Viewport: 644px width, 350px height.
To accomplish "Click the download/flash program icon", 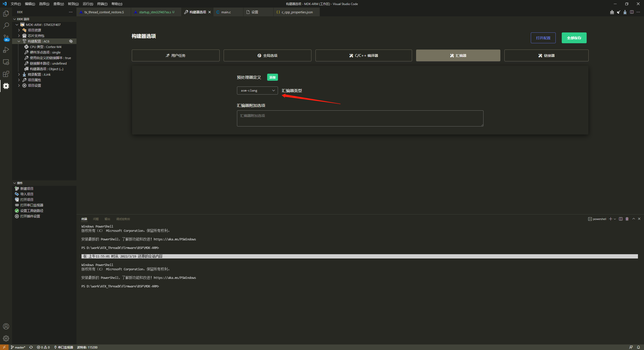I will coord(625,12).
